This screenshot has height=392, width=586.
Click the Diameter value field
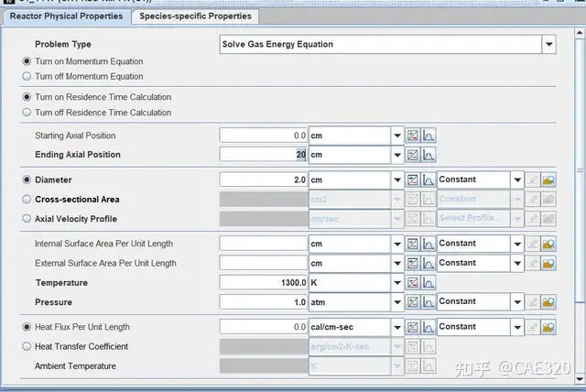coord(264,180)
